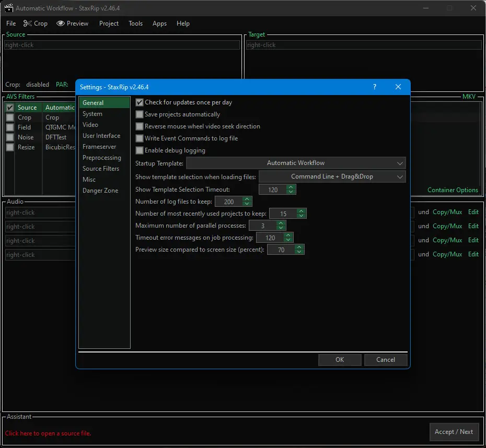Increase timeout error messages value
This screenshot has width=486, height=448.
pos(288,235)
